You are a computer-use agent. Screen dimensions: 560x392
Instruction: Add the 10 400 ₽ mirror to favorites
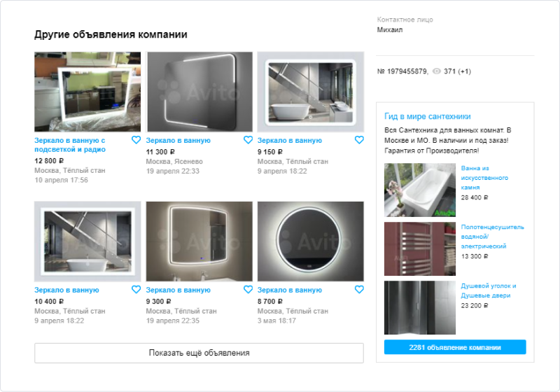coord(136,289)
